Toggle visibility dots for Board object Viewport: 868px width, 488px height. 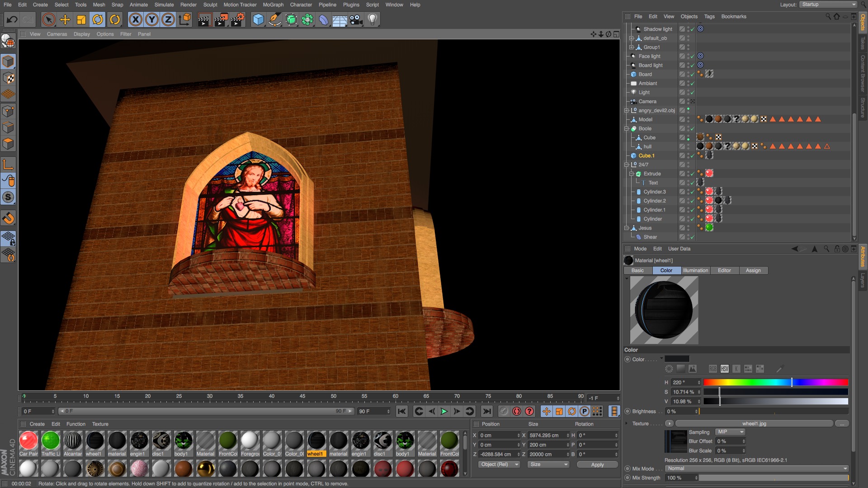pyautogui.click(x=689, y=74)
